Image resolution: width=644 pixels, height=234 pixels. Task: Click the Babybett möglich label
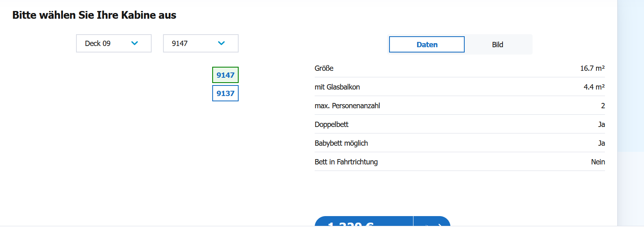[x=341, y=143]
